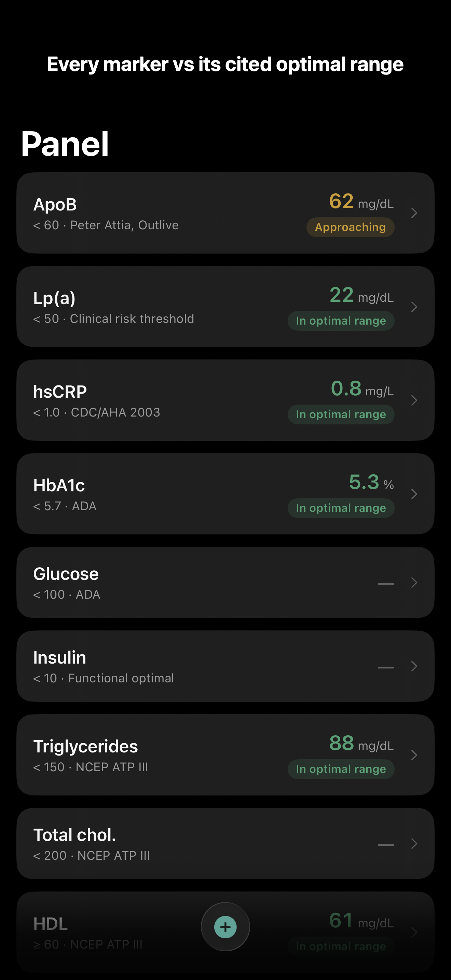451x980 pixels.
Task: Tap the green plus add button
Action: [225, 927]
